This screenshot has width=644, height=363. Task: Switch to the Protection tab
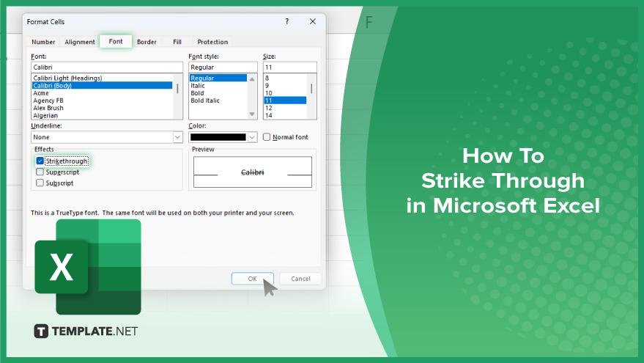point(212,42)
